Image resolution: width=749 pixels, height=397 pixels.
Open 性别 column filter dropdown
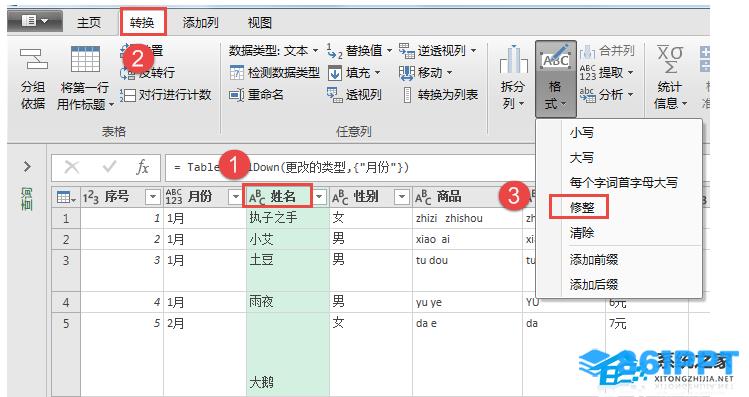pos(402,197)
